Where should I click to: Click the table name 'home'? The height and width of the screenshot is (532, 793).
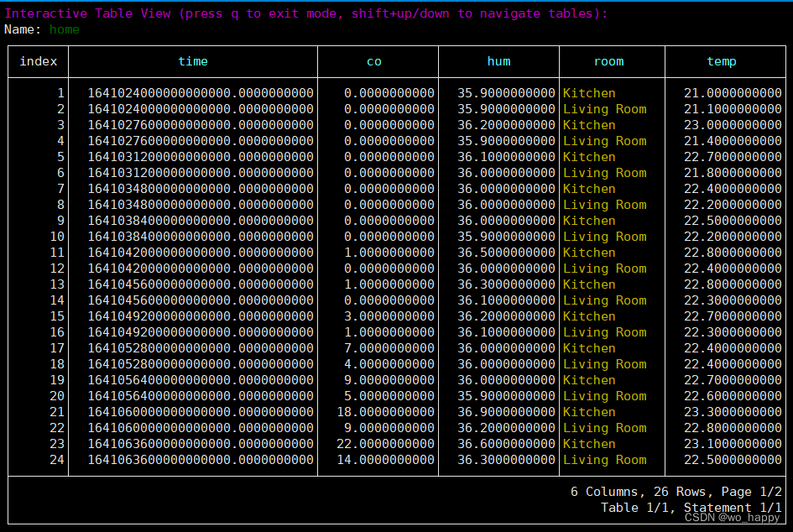64,29
